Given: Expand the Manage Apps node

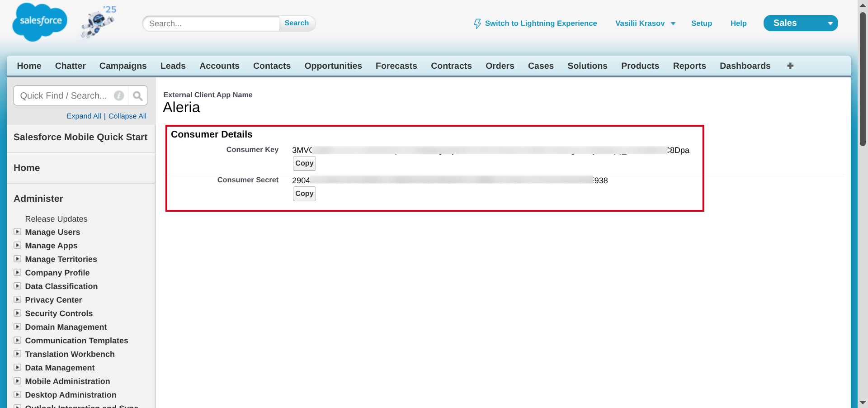Looking at the screenshot, I should (x=18, y=245).
